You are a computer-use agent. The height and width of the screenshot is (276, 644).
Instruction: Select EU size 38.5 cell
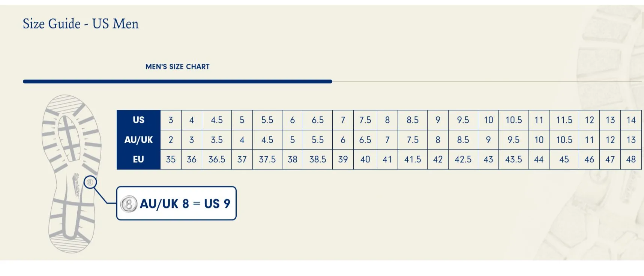point(318,159)
